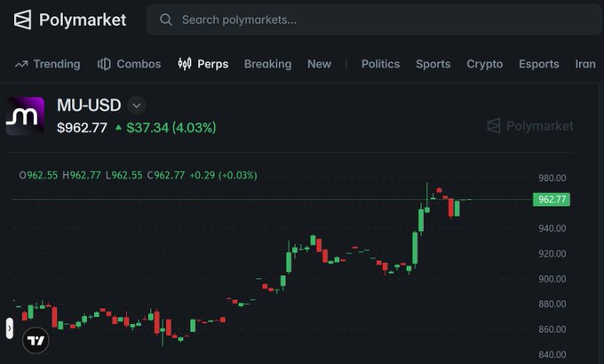Image resolution: width=604 pixels, height=364 pixels.
Task: Open the Crypto category
Action: coord(485,64)
